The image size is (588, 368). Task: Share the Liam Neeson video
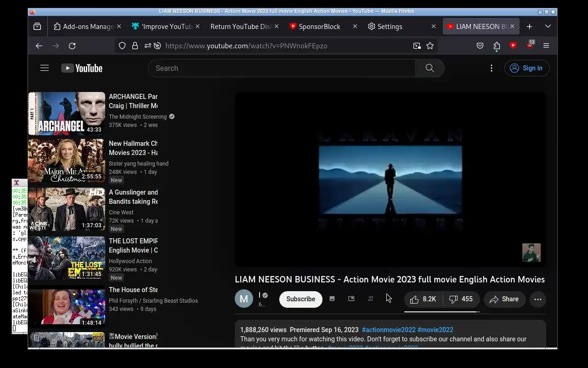tap(504, 299)
